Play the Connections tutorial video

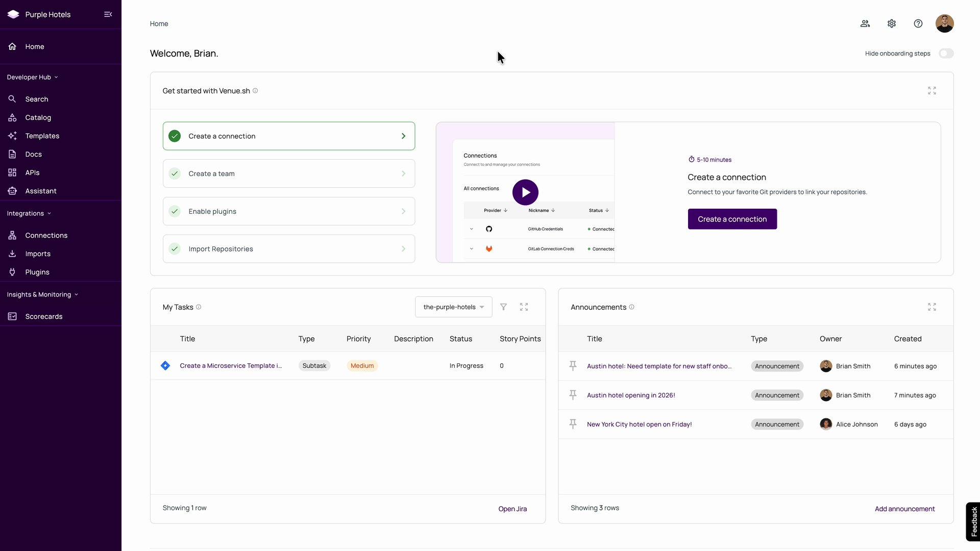click(x=525, y=192)
